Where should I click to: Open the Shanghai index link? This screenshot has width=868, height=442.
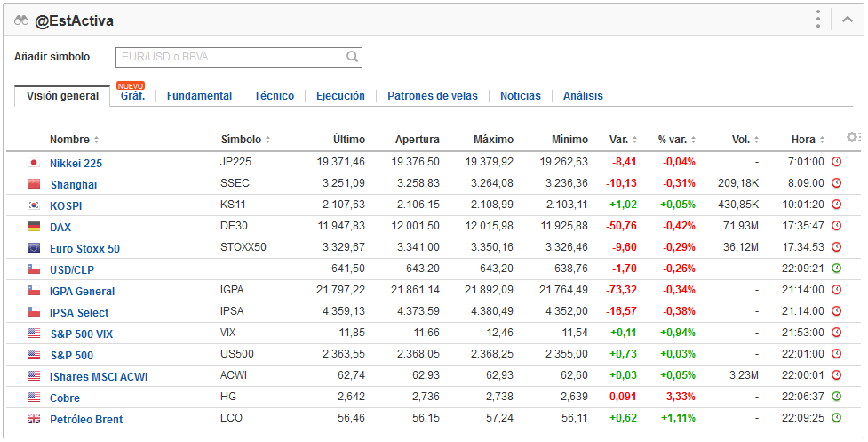point(74,184)
